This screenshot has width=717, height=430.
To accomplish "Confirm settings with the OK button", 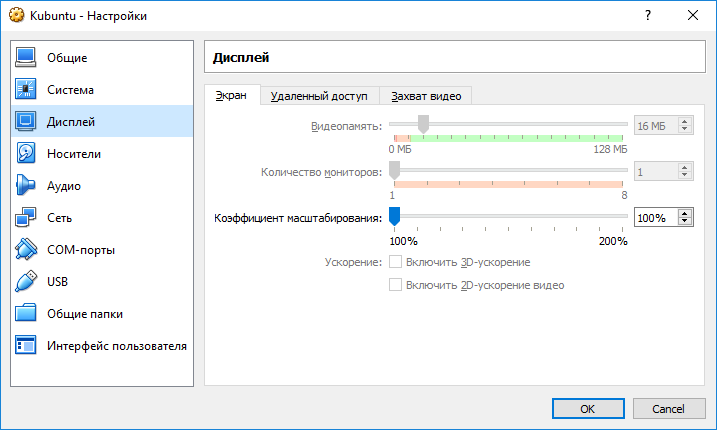I will 588,408.
